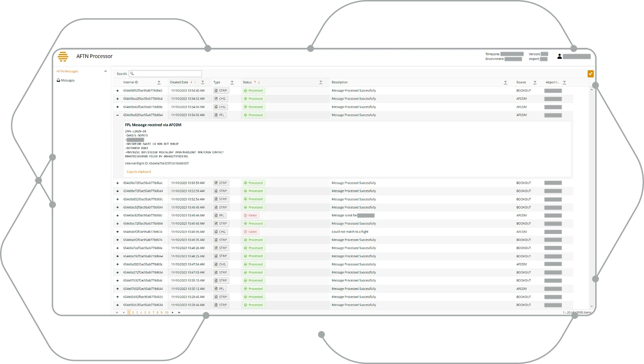Image resolution: width=644 pixels, height=364 pixels.
Task: Select current page 1 in pager
Action: coord(129,312)
